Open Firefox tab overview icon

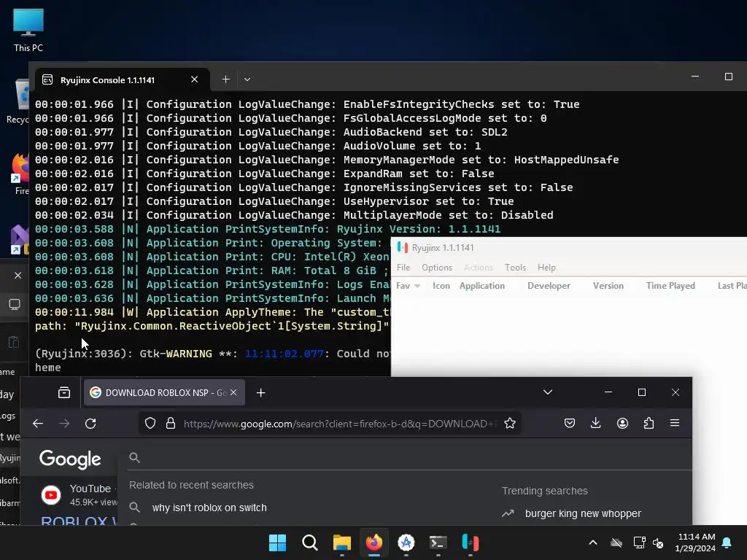[x=64, y=393]
